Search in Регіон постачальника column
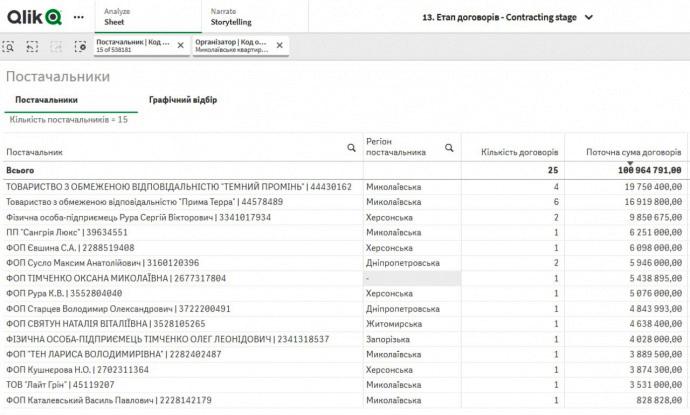 coord(449,148)
